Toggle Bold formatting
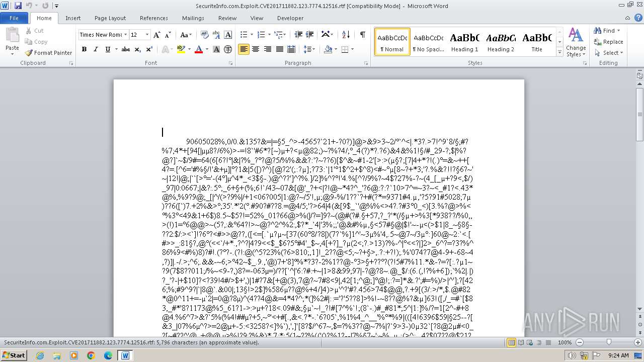Image resolution: width=644 pixels, height=362 pixels. pos(84,49)
